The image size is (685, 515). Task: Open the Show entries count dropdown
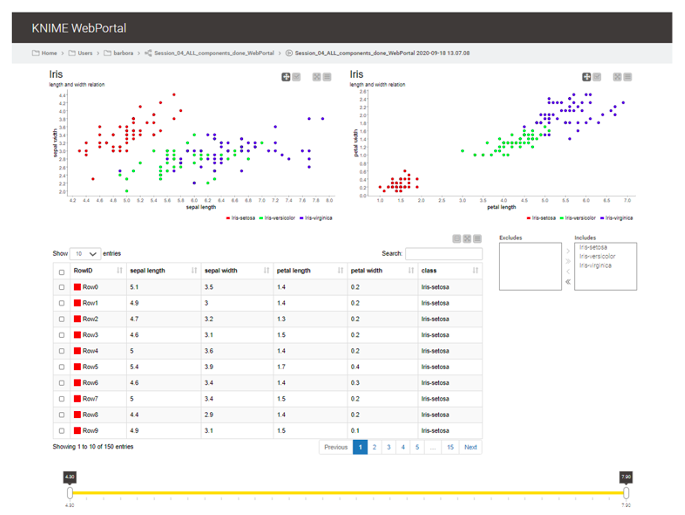85,254
